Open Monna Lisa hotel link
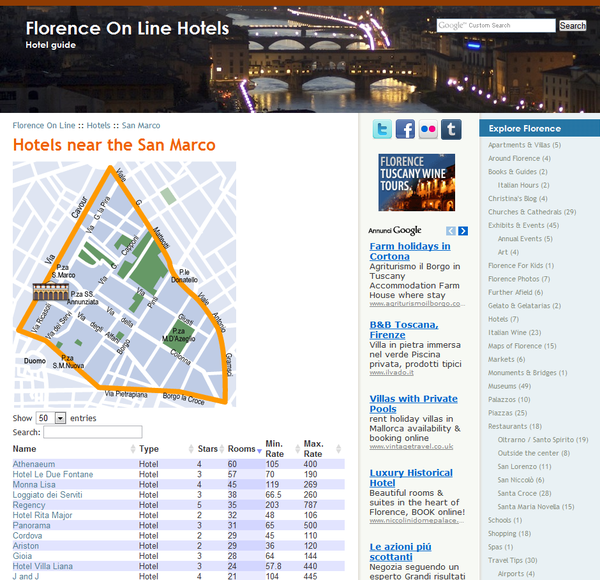The width and height of the screenshot is (600, 580). 34,484
